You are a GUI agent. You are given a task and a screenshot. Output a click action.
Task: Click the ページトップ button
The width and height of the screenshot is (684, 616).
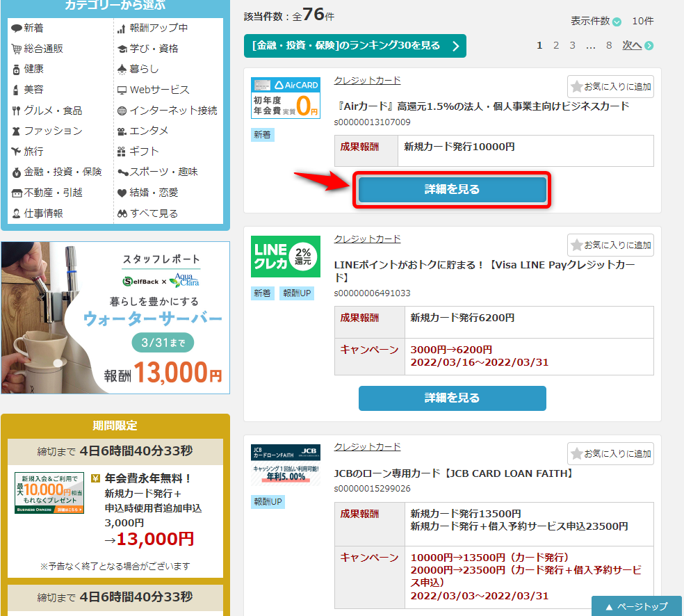pyautogui.click(x=637, y=606)
